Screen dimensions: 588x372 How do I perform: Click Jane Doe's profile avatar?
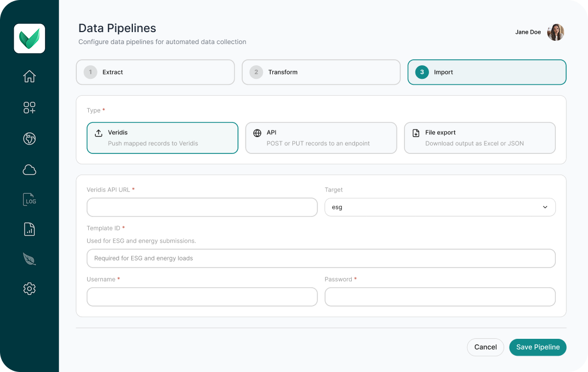pyautogui.click(x=555, y=32)
